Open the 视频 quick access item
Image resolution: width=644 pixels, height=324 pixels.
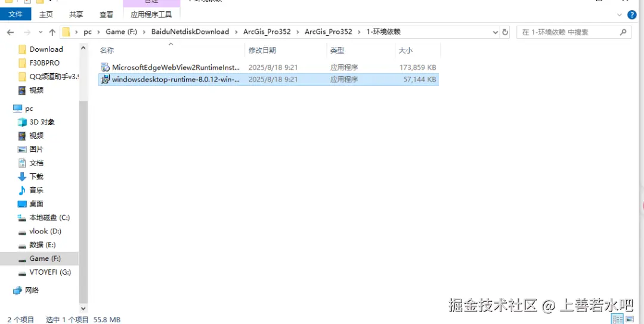point(36,90)
